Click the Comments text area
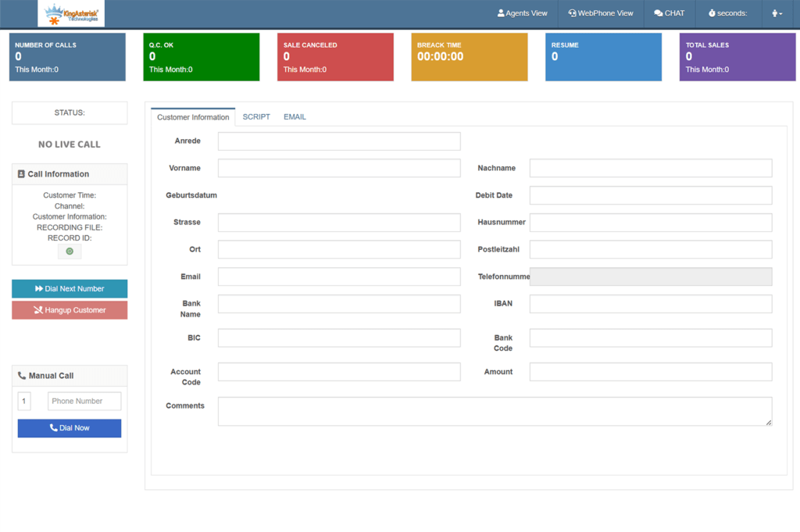 [495, 411]
